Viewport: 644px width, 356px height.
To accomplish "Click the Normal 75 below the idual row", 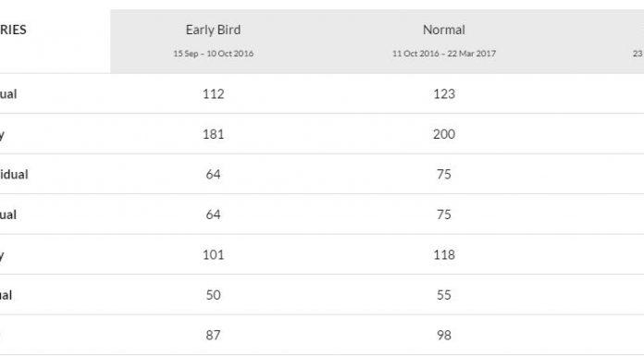I will (x=444, y=215).
